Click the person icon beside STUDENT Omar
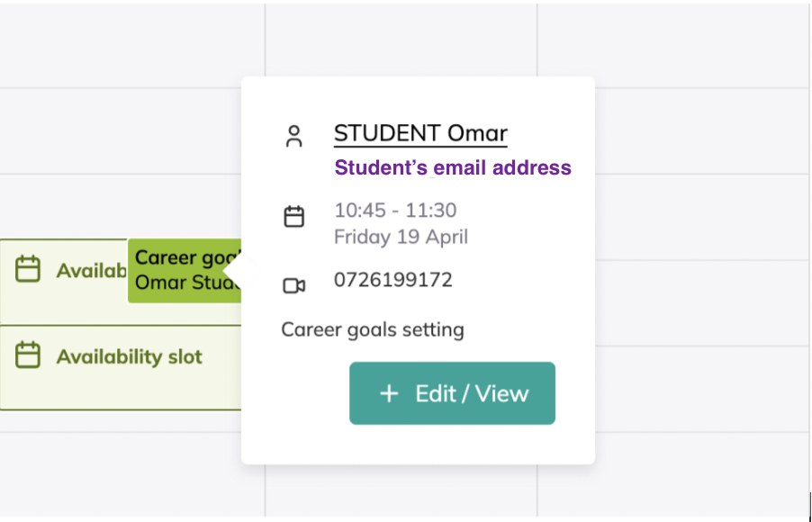Viewport: 812px width, 522px height. pyautogui.click(x=293, y=137)
